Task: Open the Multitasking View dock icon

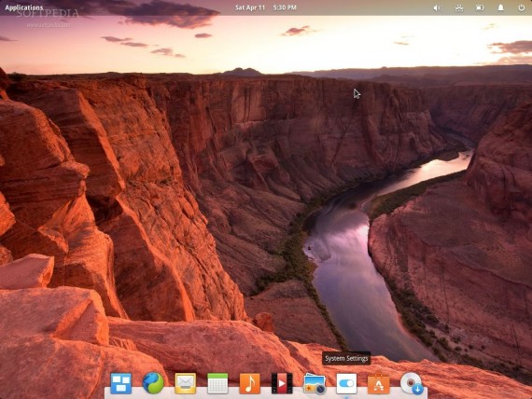Action: [120, 383]
